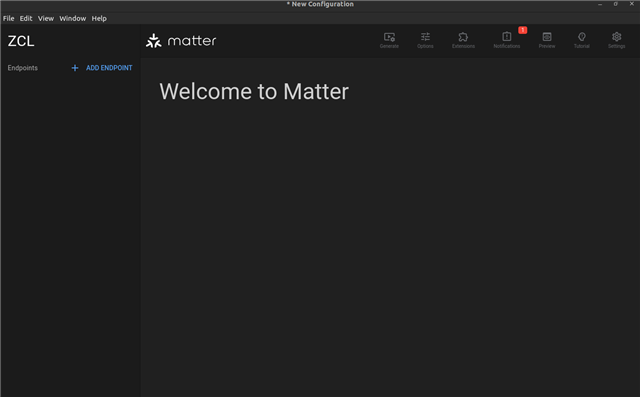640x397 pixels.
Task: Click the plus icon beside Add Endpoint
Action: click(x=75, y=68)
